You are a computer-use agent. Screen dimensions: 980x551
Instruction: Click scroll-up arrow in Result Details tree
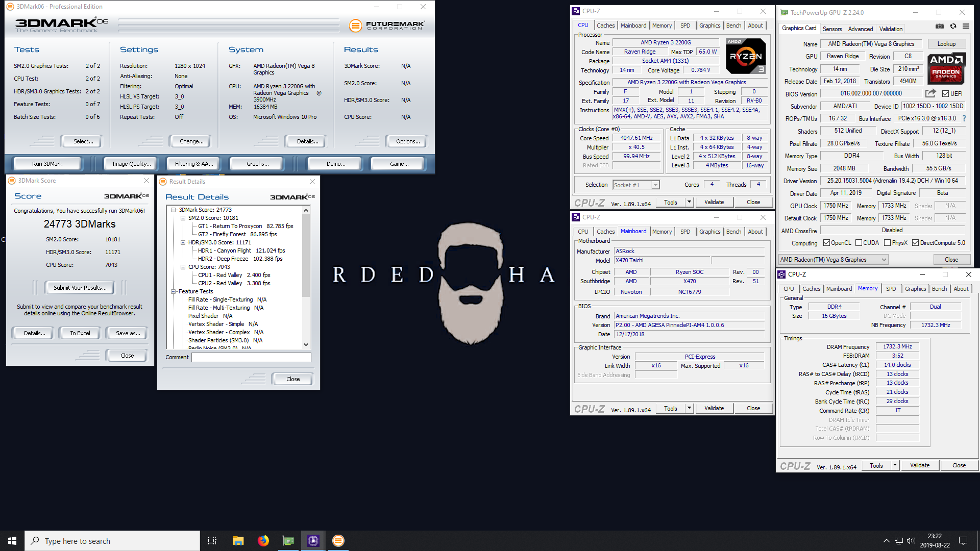coord(306,210)
